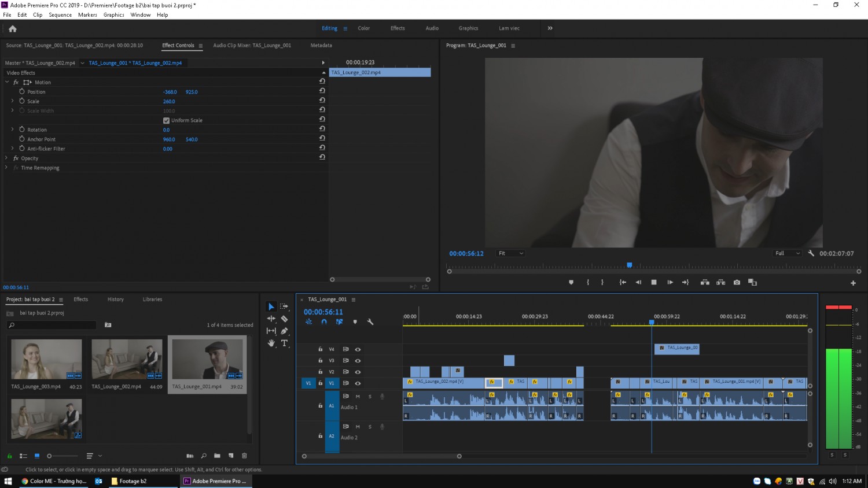Stop playback in Program monitor
Image resolution: width=868 pixels, height=488 pixels.
tap(654, 282)
